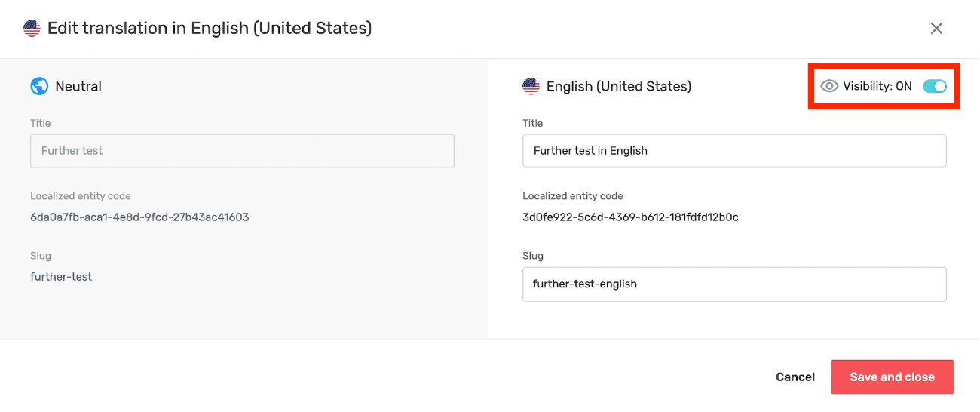Click the Neutral slug value 'further-test'

point(61,277)
